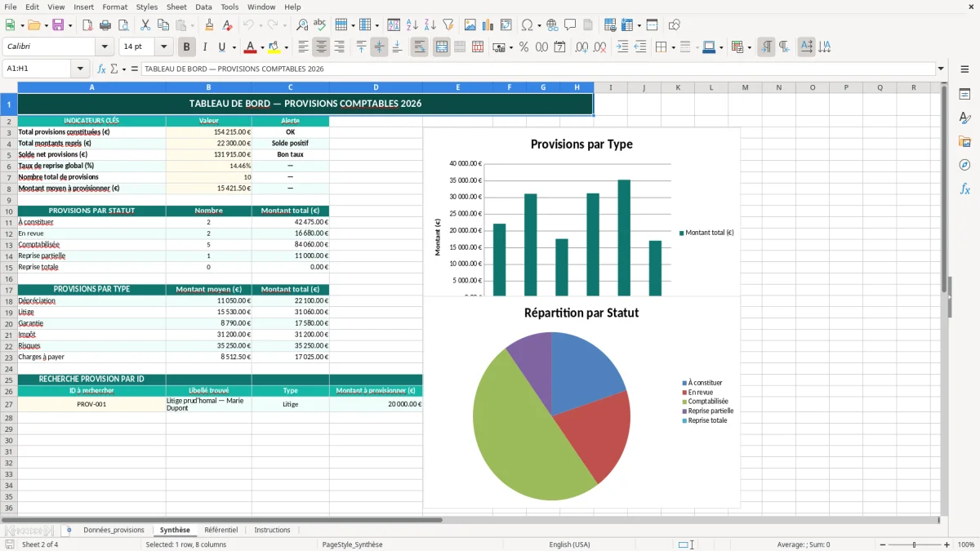The width and height of the screenshot is (980, 551).
Task: Save the document with floppy icon
Action: pos(58,25)
